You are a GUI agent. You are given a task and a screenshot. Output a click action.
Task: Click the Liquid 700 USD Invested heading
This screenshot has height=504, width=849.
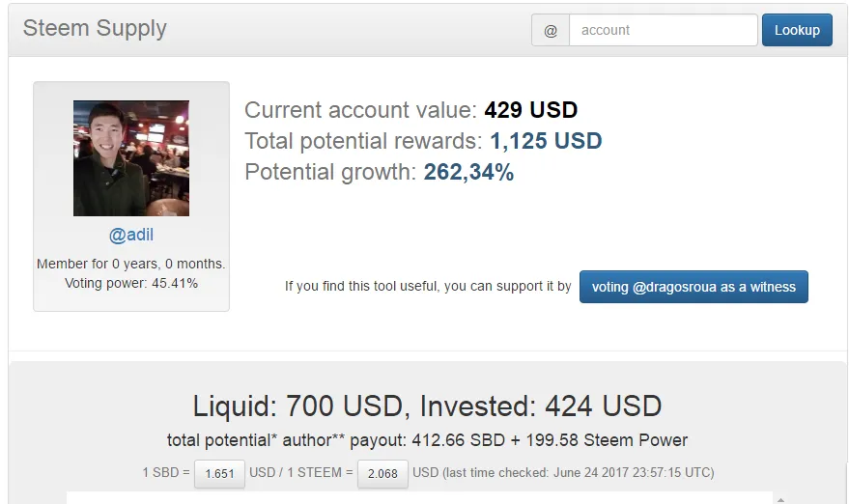(x=427, y=406)
